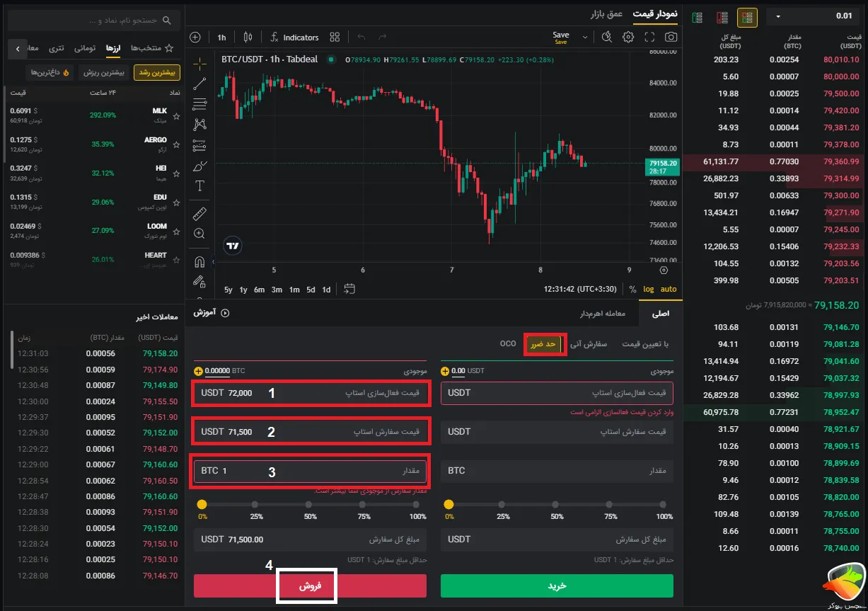Take a chart snapshot with camera icon
This screenshot has width=868, height=611.
point(671,37)
